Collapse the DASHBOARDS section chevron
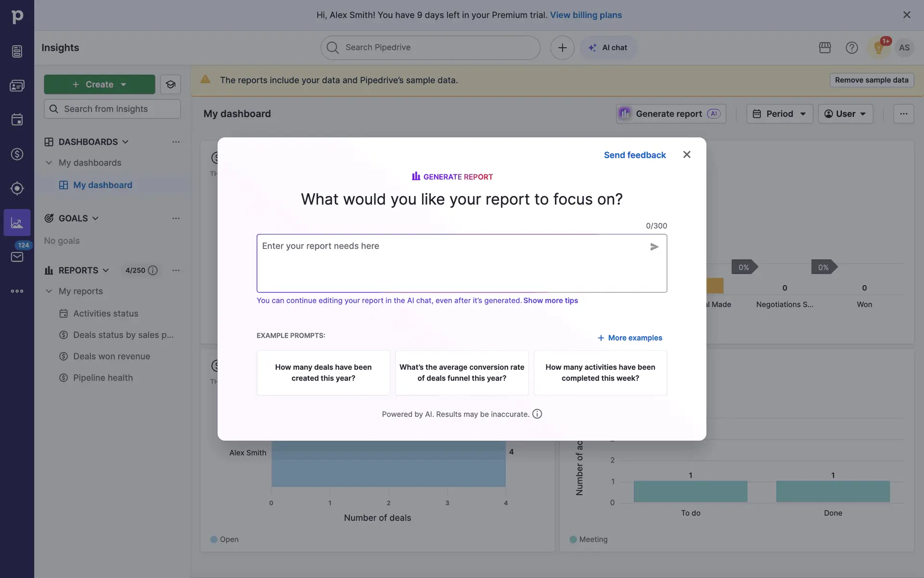 pos(126,142)
